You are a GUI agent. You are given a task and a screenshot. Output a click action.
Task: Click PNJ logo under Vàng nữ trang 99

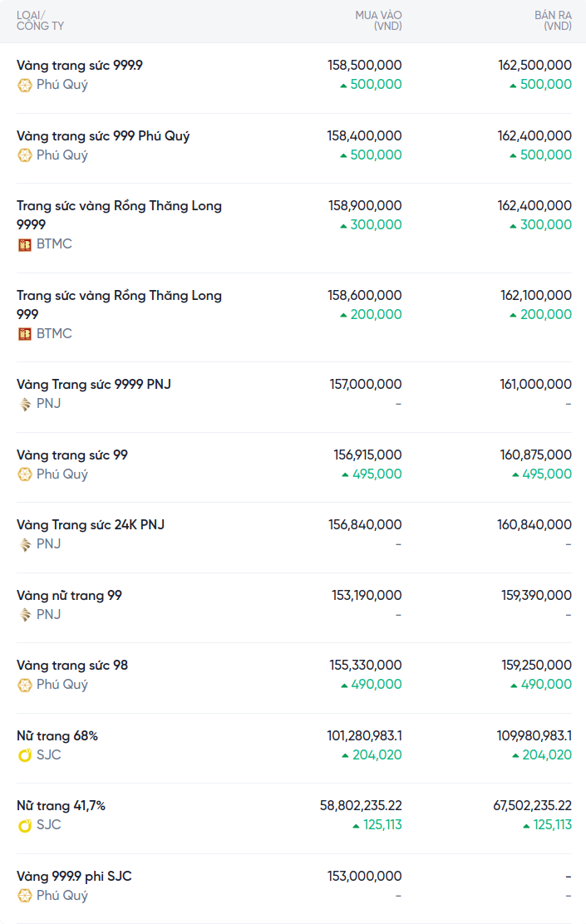(25, 615)
